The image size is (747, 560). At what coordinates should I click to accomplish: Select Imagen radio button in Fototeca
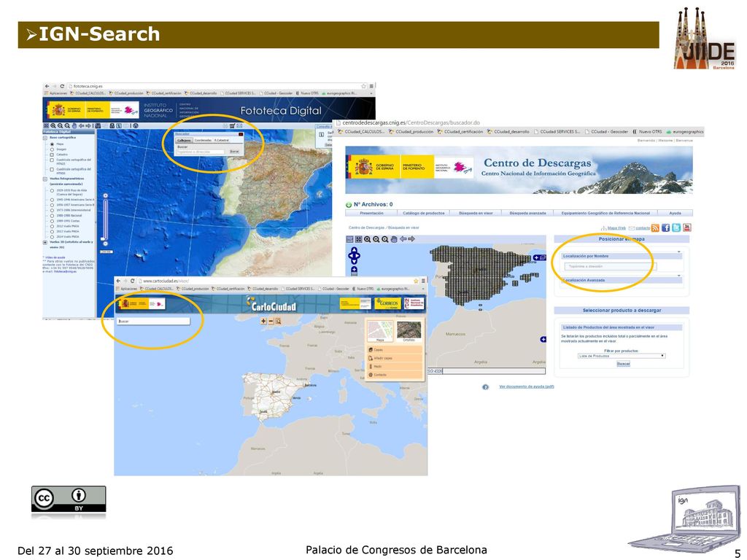[x=52, y=149]
